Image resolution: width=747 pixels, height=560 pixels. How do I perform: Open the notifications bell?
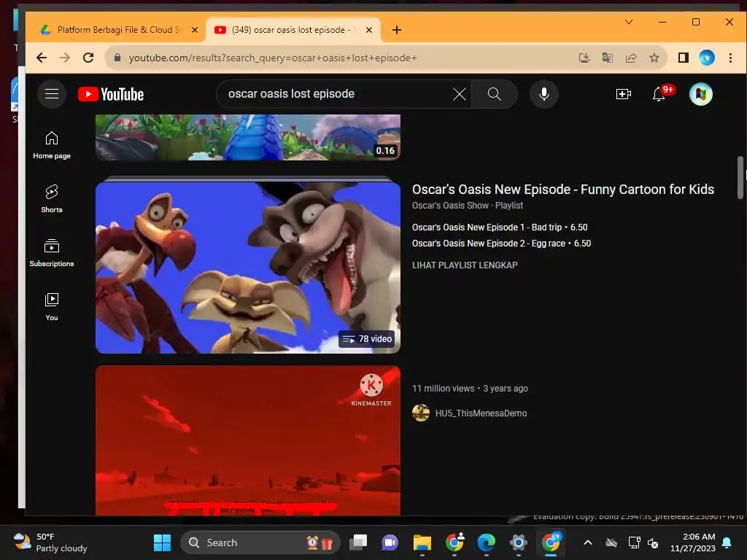(x=659, y=94)
